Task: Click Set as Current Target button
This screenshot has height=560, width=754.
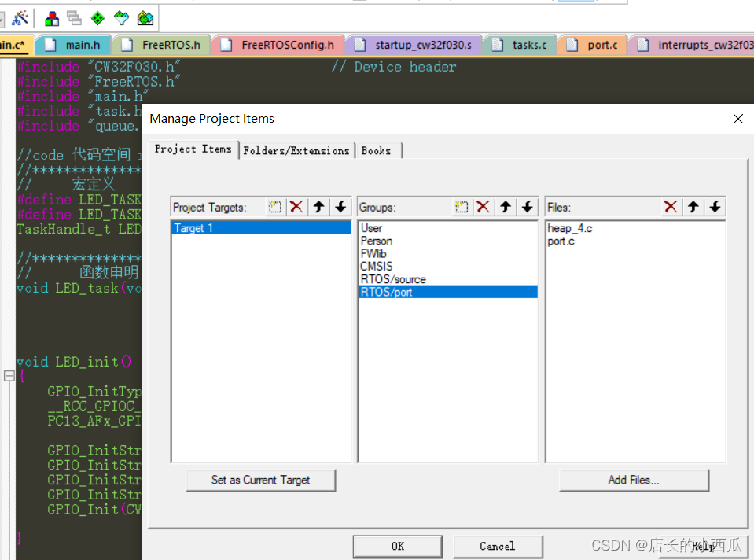Action: tap(260, 480)
